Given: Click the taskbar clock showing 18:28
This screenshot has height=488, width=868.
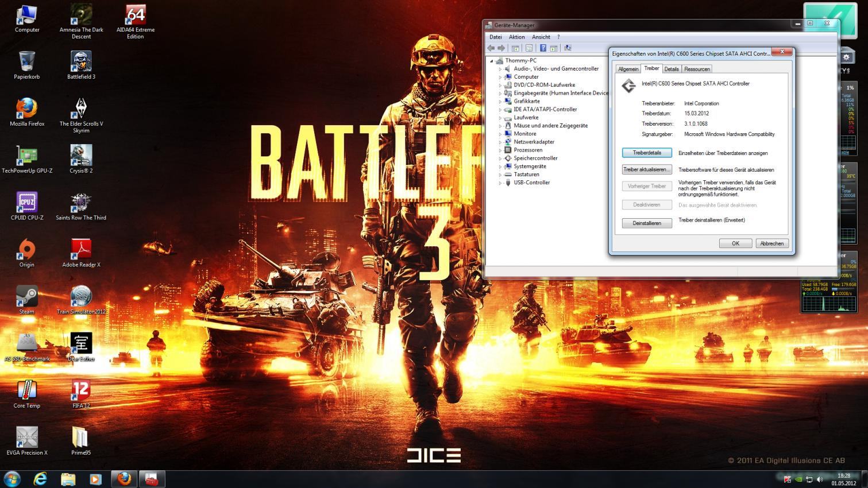Looking at the screenshot, I should coord(843,479).
